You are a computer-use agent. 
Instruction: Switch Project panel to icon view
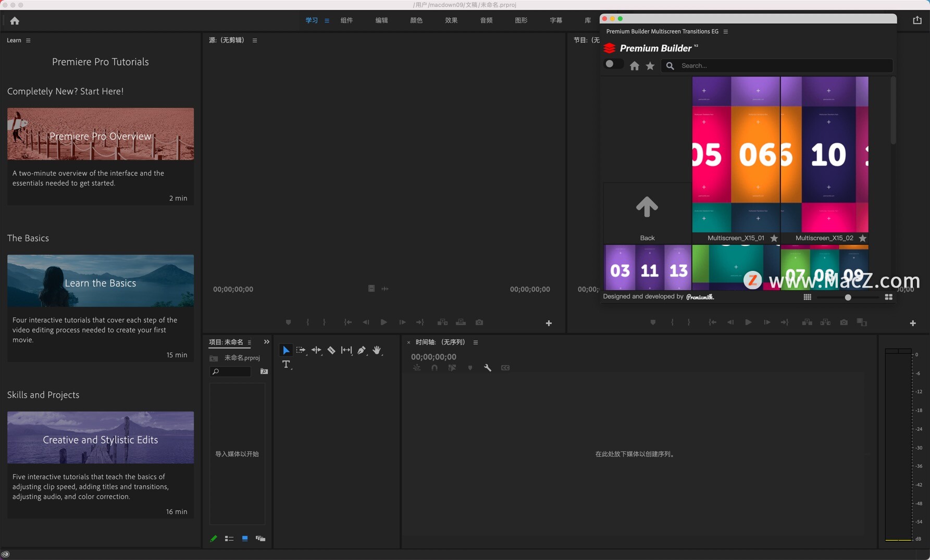pyautogui.click(x=245, y=539)
